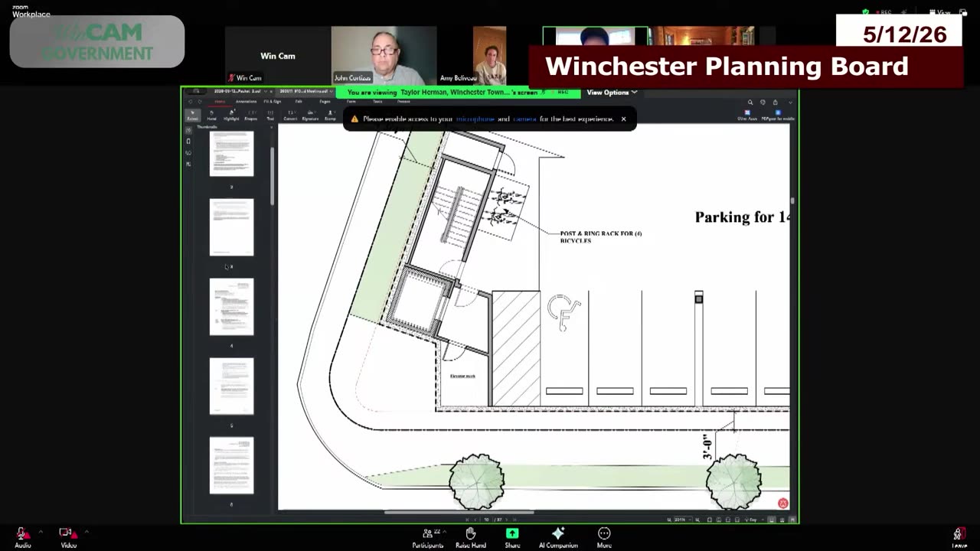Click the zoom out button

pyautogui.click(x=668, y=520)
